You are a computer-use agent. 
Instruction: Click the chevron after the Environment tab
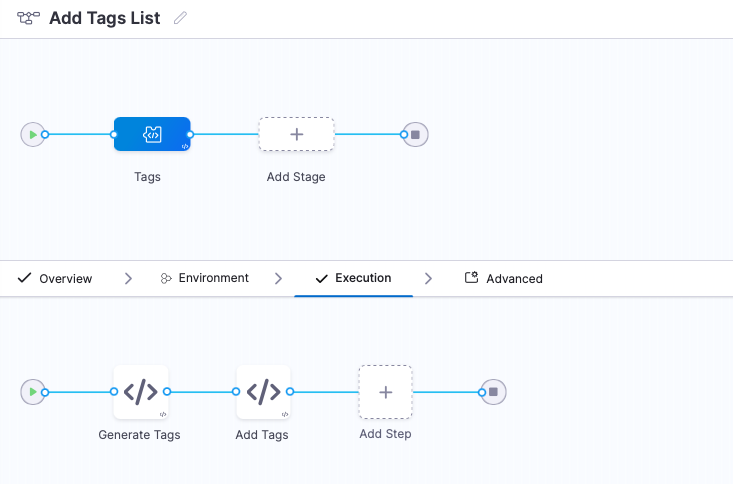278,279
